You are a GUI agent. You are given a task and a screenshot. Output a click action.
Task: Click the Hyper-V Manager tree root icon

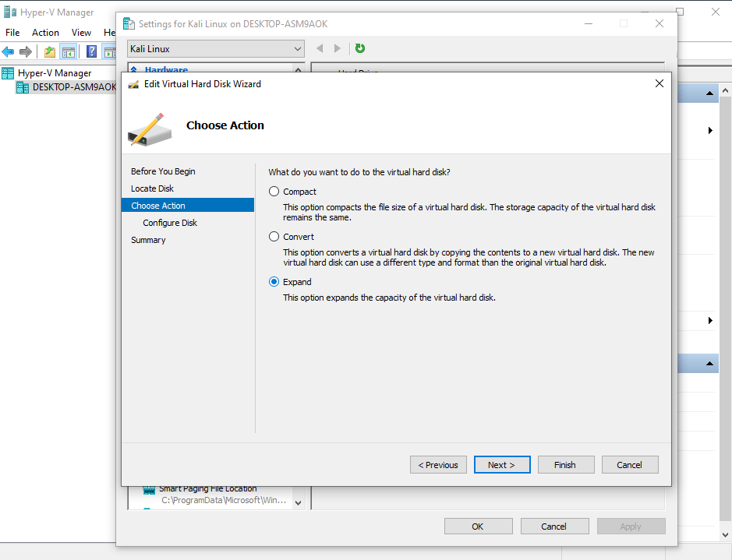pyautogui.click(x=8, y=73)
